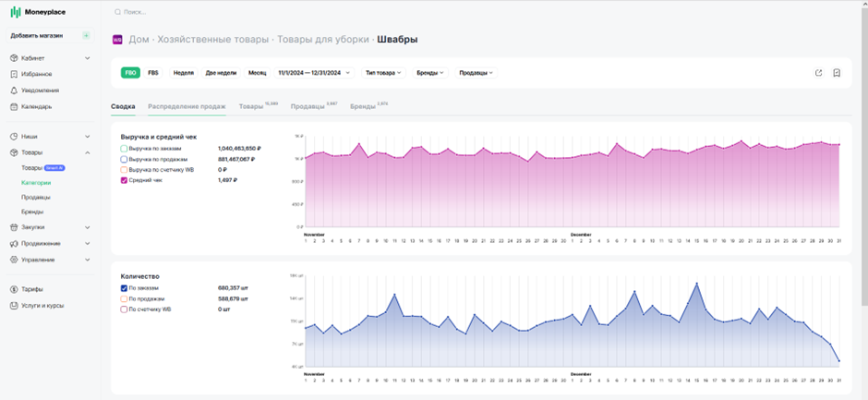
Task: Open the Тип товара dropdown
Action: pos(383,73)
